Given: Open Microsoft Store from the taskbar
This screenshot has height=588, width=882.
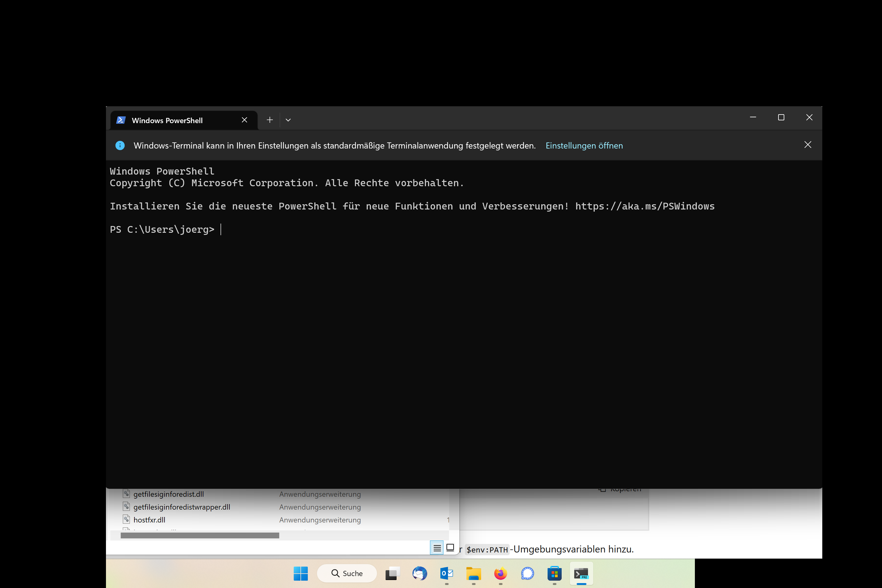Looking at the screenshot, I should tap(555, 573).
